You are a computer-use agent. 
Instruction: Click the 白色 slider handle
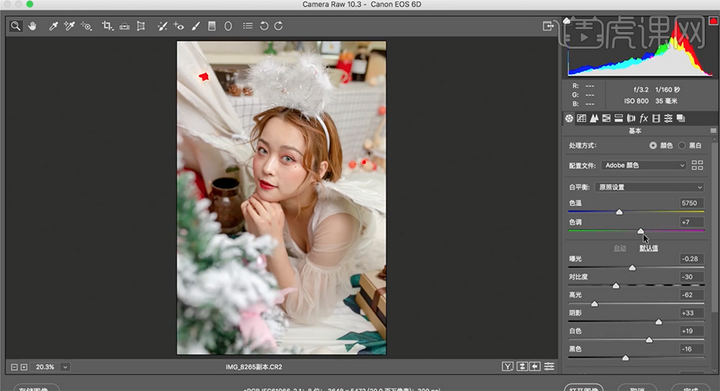click(649, 340)
